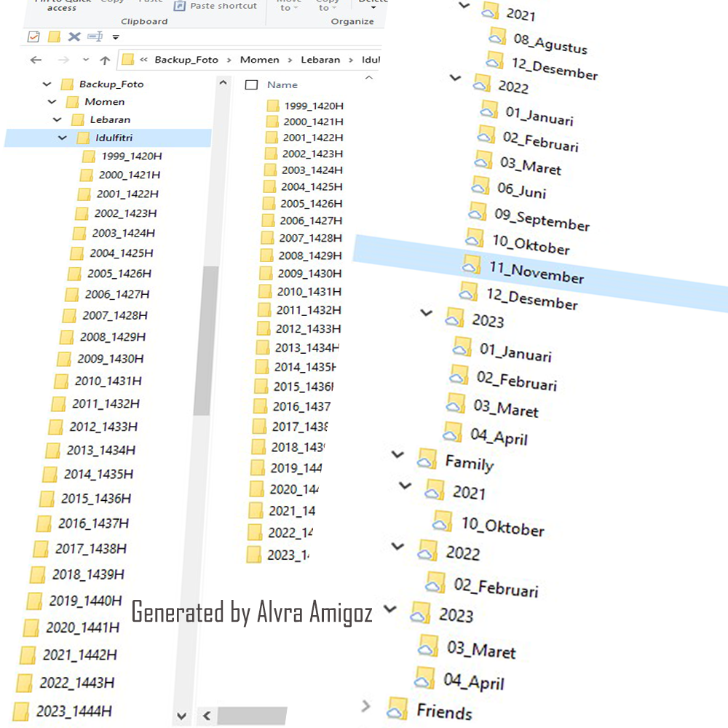
Task: Collapse the Idulfitri folder in navigation pane
Action: [62, 138]
